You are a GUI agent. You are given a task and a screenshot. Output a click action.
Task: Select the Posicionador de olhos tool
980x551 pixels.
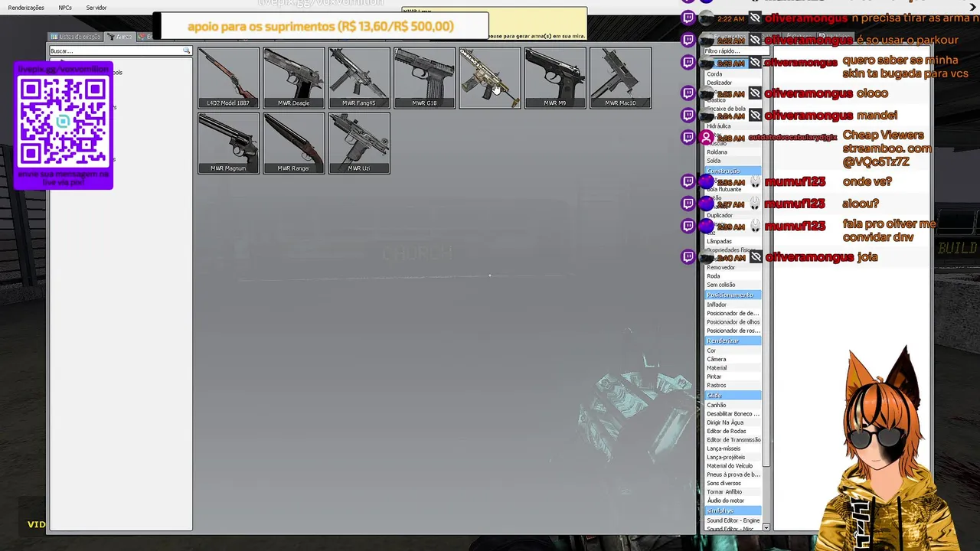coord(733,322)
